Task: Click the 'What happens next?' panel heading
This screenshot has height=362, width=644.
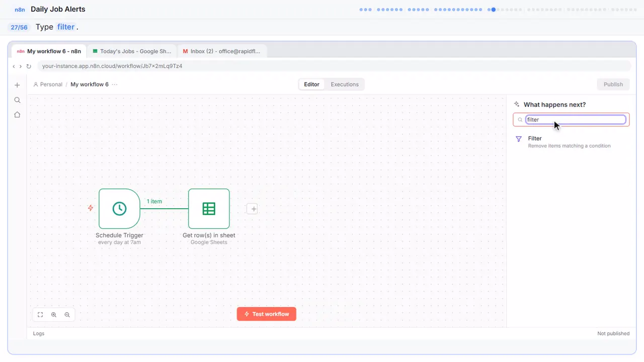Action: click(x=554, y=105)
